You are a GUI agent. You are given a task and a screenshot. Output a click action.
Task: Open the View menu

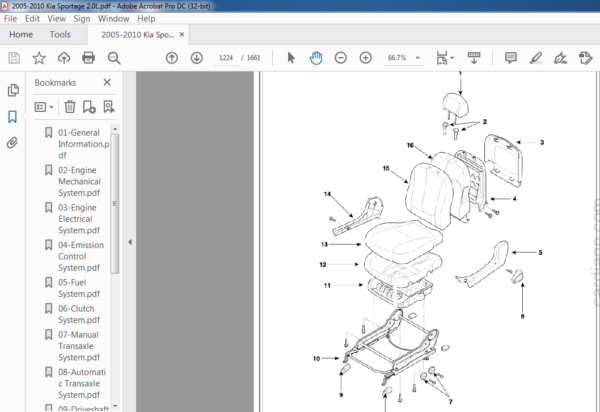point(57,19)
